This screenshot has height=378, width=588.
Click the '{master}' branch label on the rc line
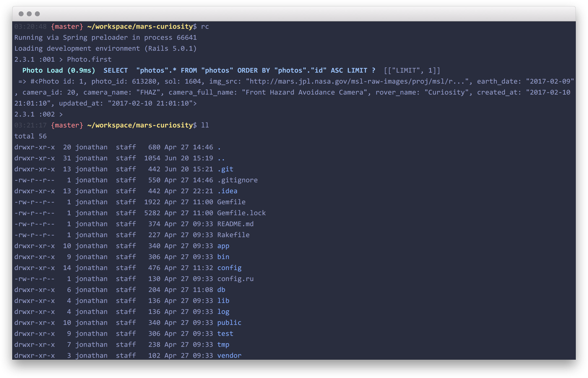click(x=67, y=26)
